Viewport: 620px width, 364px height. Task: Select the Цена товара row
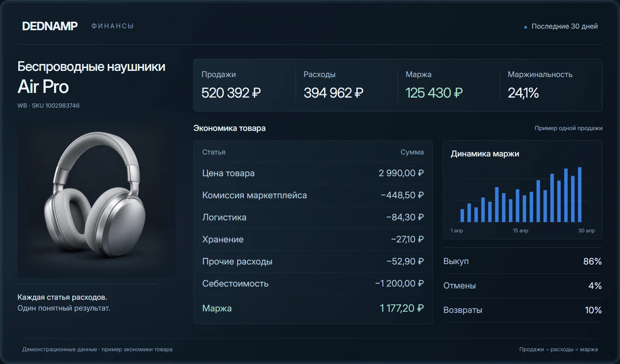pyautogui.click(x=313, y=173)
